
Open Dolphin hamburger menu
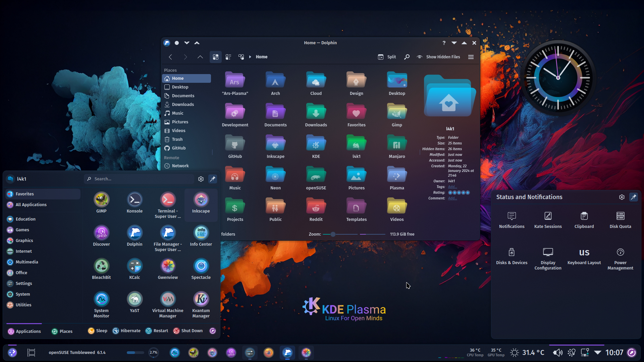pos(471,57)
